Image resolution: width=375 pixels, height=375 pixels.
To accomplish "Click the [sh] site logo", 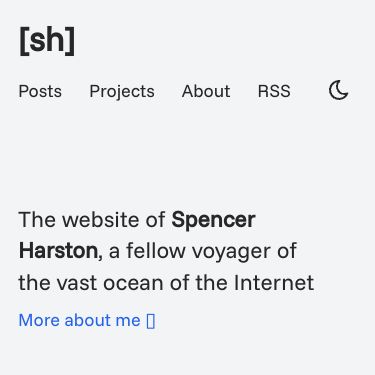I will coord(47,41).
